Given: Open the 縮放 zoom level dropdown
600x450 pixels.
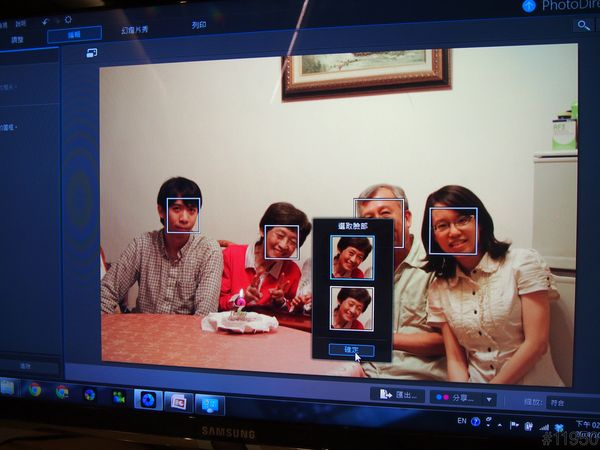Looking at the screenshot, I should [573, 403].
